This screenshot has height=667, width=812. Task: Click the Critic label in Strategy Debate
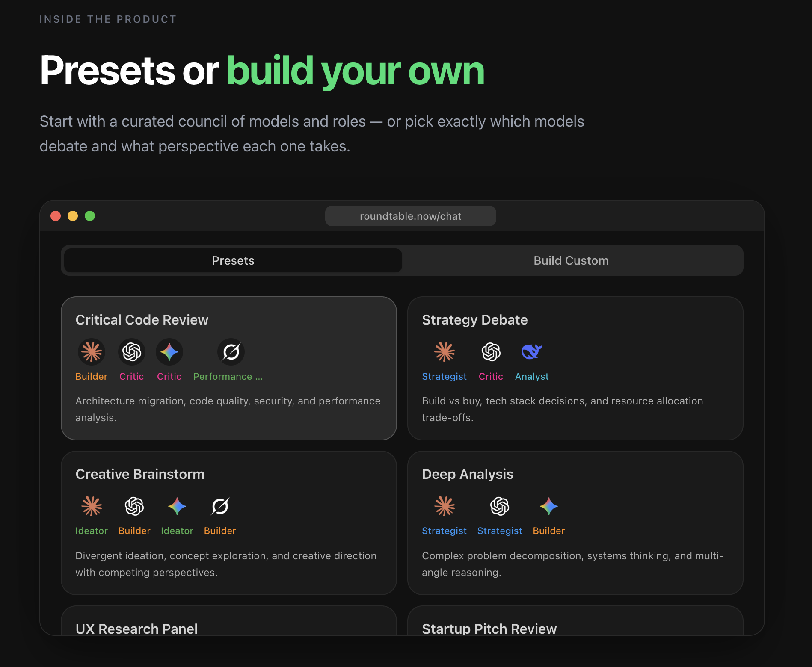point(491,376)
